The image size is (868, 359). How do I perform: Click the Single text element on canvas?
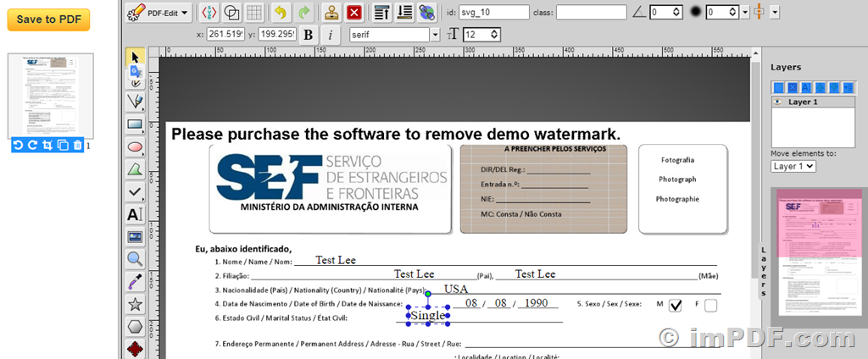coord(428,315)
